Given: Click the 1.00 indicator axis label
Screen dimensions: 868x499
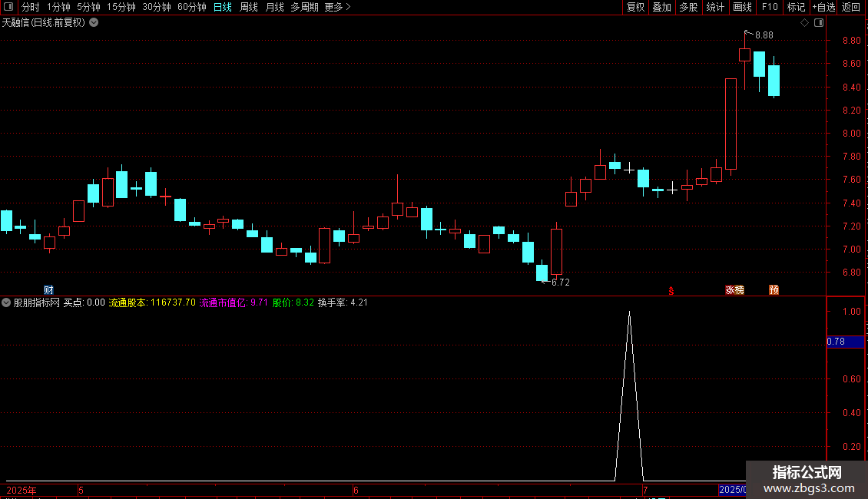Looking at the screenshot, I should click(x=851, y=312).
